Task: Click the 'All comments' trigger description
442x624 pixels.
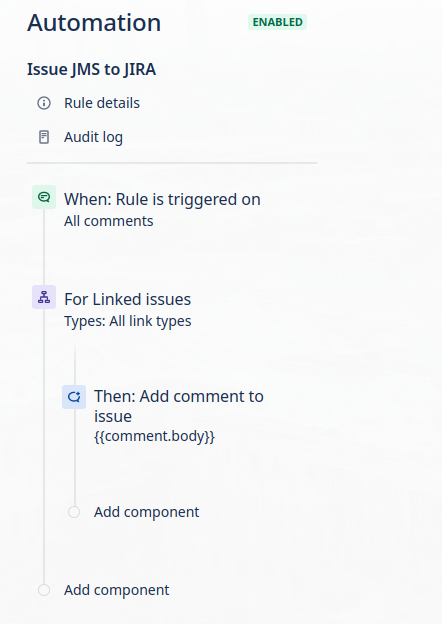Action: coord(109,221)
